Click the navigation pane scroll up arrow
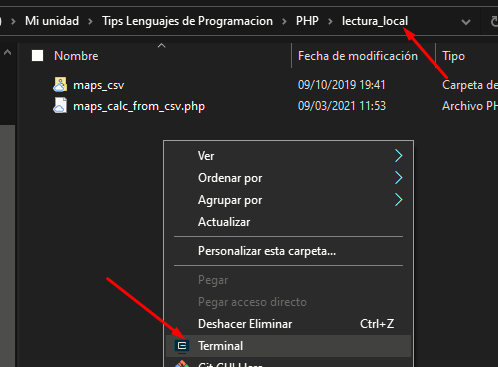This screenshot has width=498, height=367. (7, 52)
